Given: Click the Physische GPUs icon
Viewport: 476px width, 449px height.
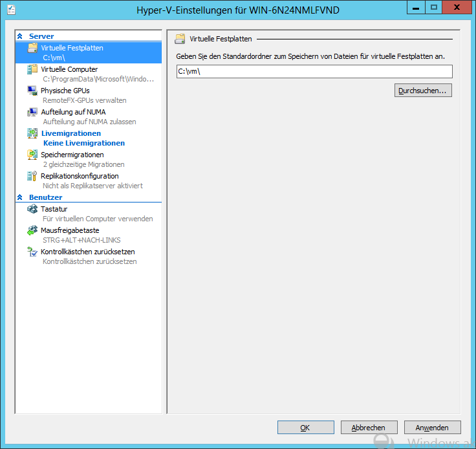Looking at the screenshot, I should click(x=32, y=91).
